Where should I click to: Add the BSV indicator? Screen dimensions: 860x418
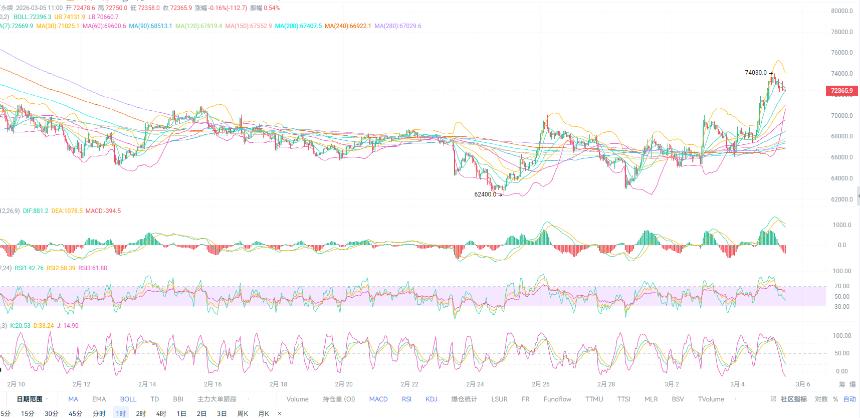point(678,399)
